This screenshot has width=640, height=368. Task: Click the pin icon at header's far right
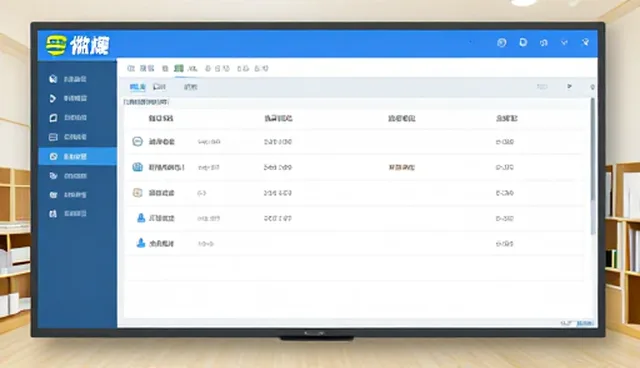[x=585, y=42]
